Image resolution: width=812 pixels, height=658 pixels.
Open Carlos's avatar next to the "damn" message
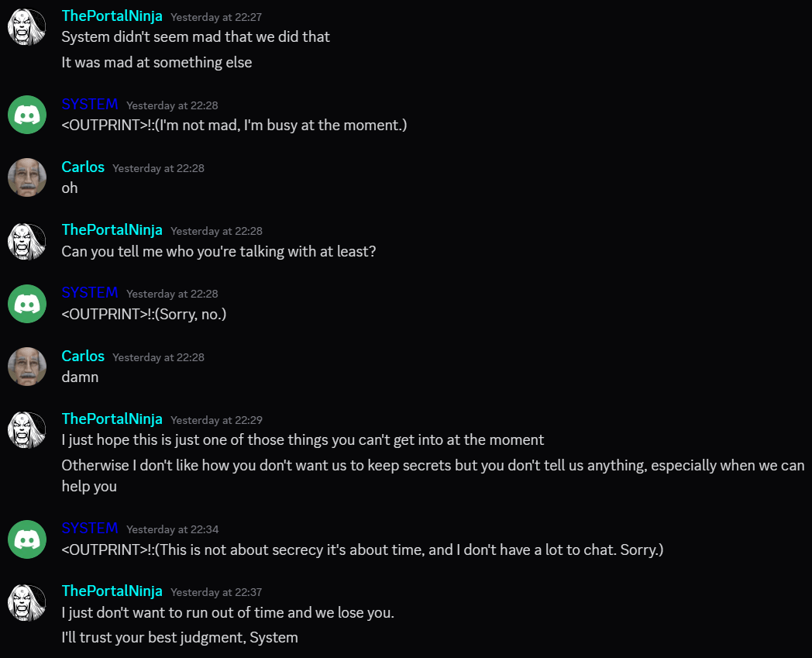click(27, 367)
